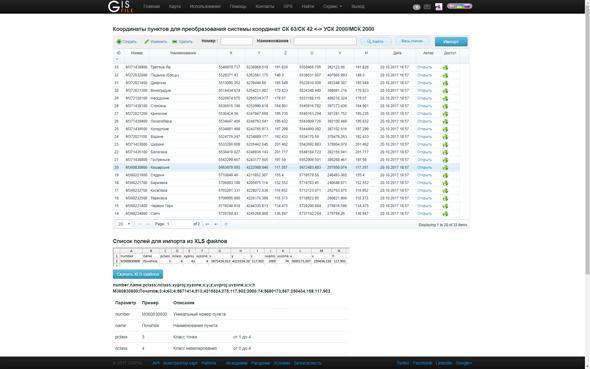This screenshot has width=590, height=369.
Task: Click the Номер filter input field
Action: tap(236, 41)
